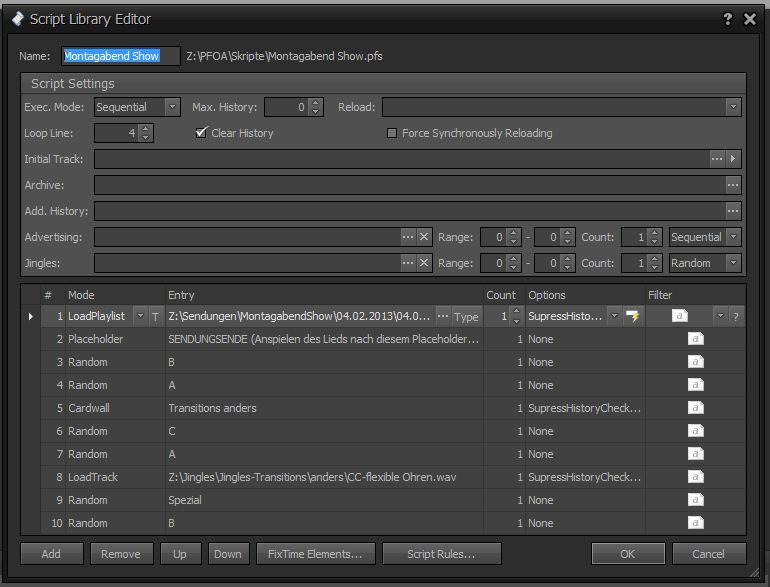Open the Jingles Random mode dropdown
Image resolution: width=770 pixels, height=587 pixels.
[733, 263]
